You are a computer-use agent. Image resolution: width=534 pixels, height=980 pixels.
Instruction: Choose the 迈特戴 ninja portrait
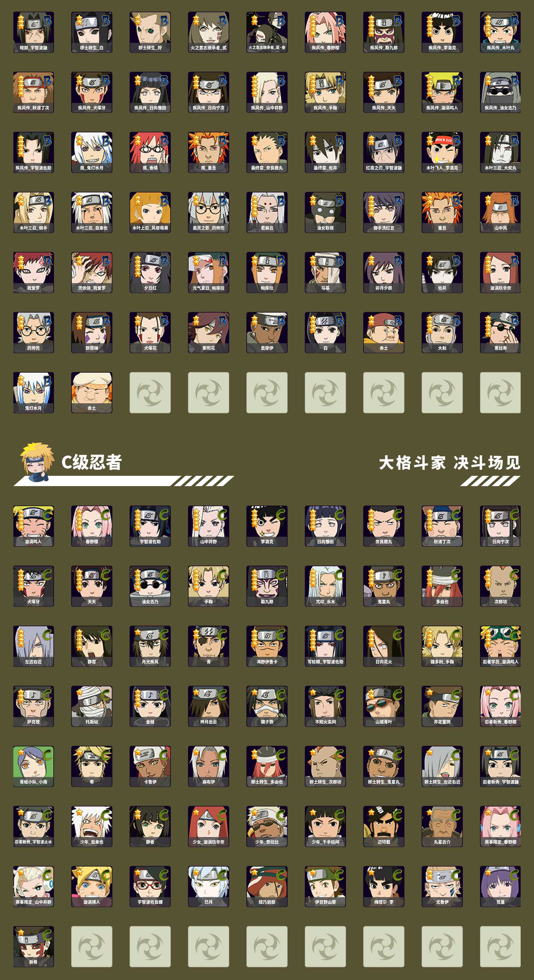(384, 826)
